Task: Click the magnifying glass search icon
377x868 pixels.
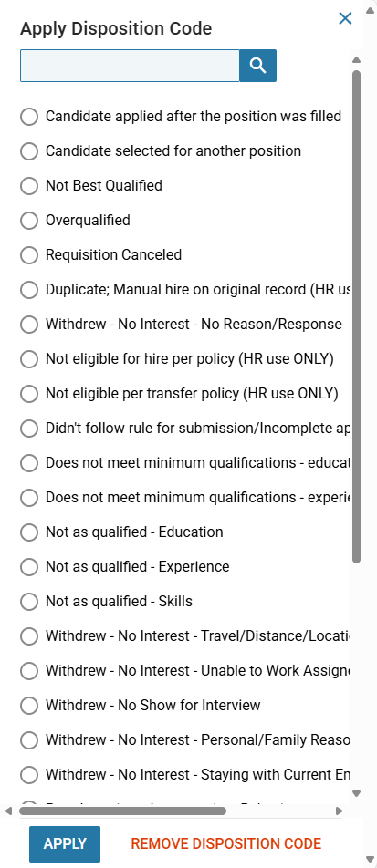Action: point(257,66)
